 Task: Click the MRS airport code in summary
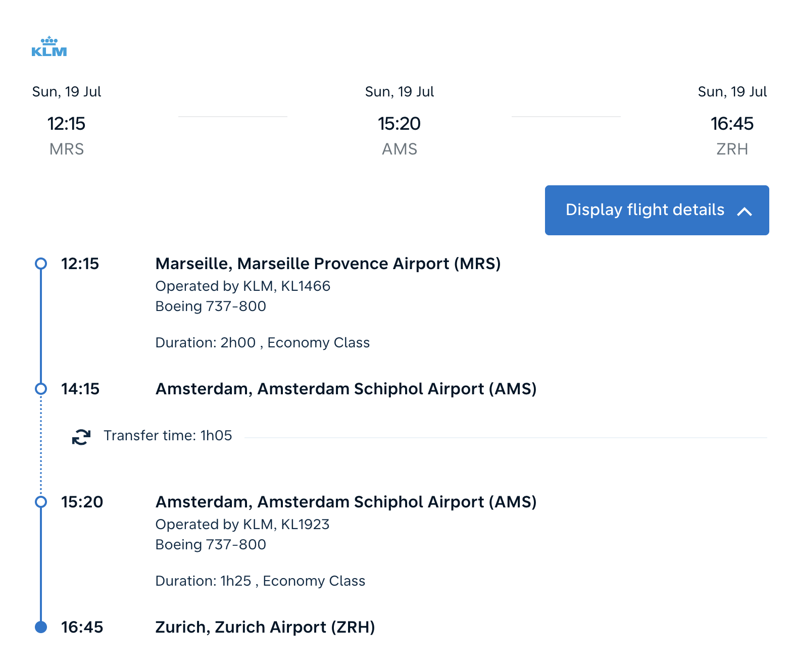point(67,149)
